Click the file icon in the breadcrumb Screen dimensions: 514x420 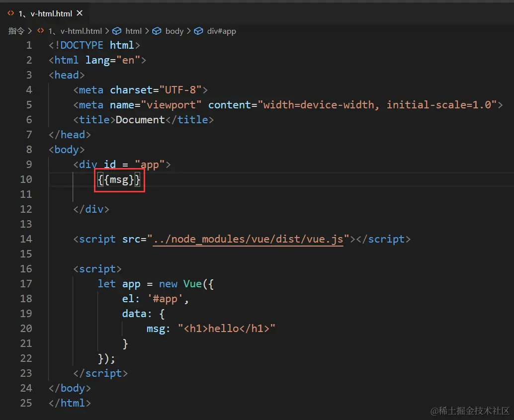(x=40, y=31)
